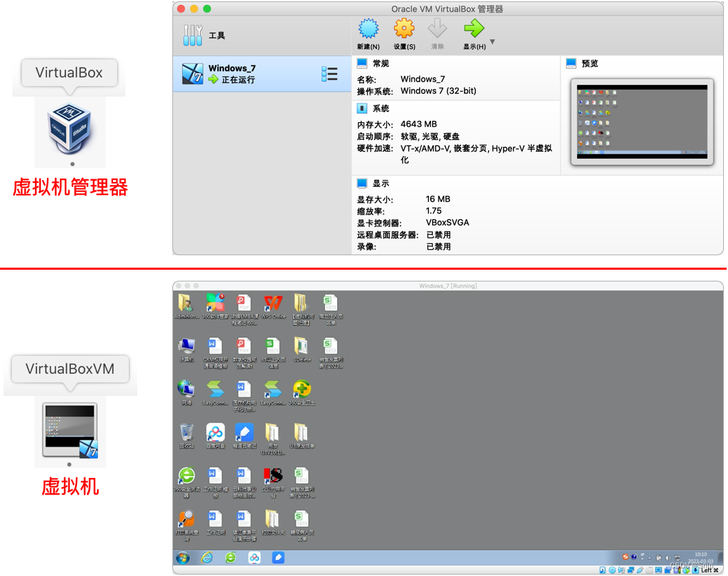Open 高血压人员名单 spreadsheet

point(330,309)
